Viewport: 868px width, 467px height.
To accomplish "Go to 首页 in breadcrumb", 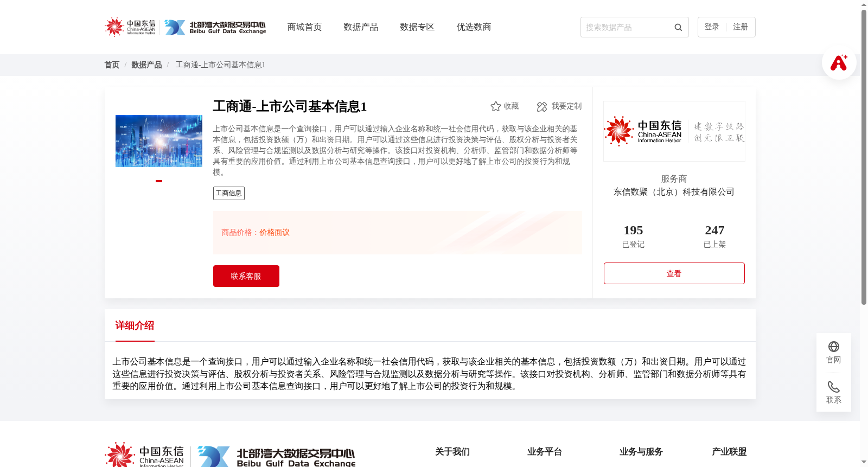I will [x=112, y=65].
